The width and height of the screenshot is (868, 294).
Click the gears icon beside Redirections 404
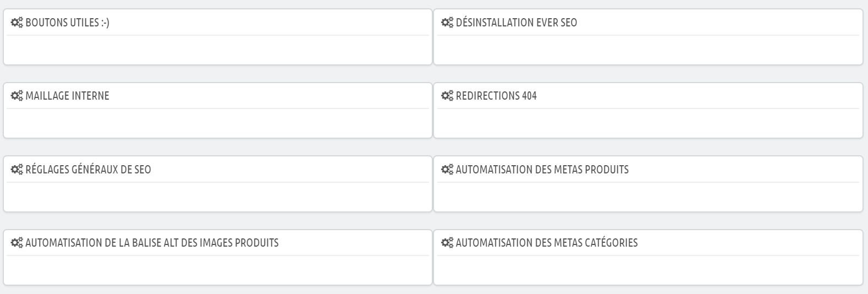click(447, 96)
